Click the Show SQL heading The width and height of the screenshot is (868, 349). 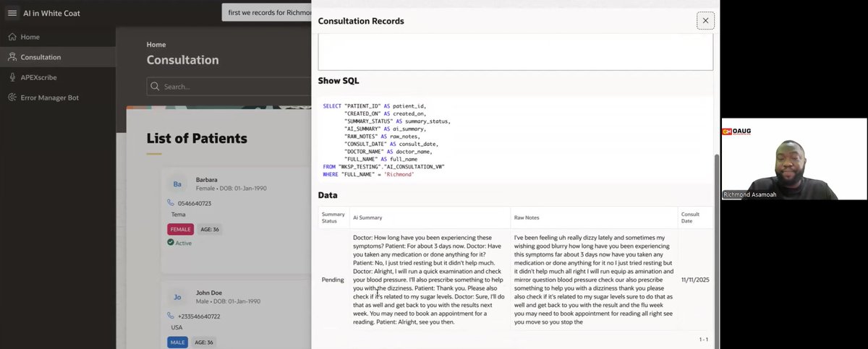click(339, 81)
